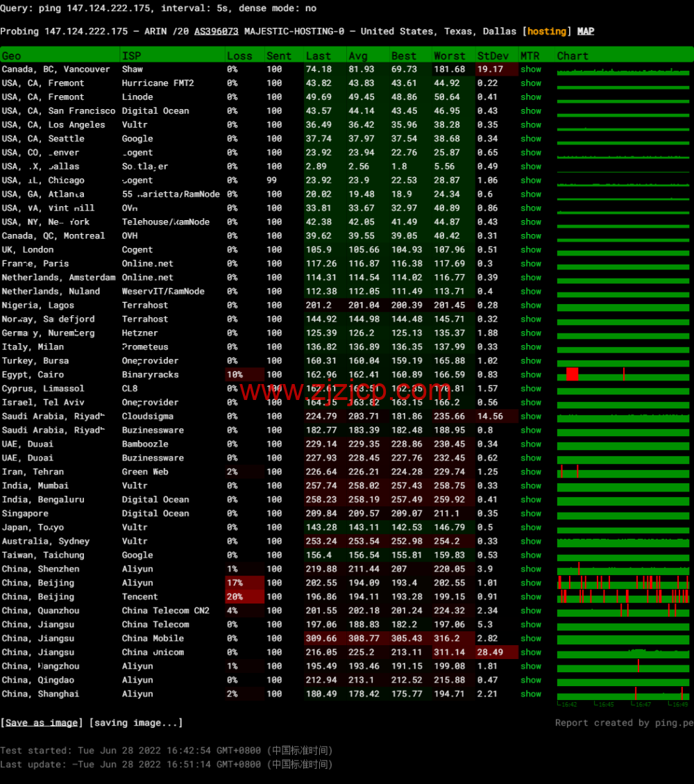This screenshot has width=694, height=784.
Task: Show MTR for Japan Tokyo Vultr
Action: coord(531,528)
